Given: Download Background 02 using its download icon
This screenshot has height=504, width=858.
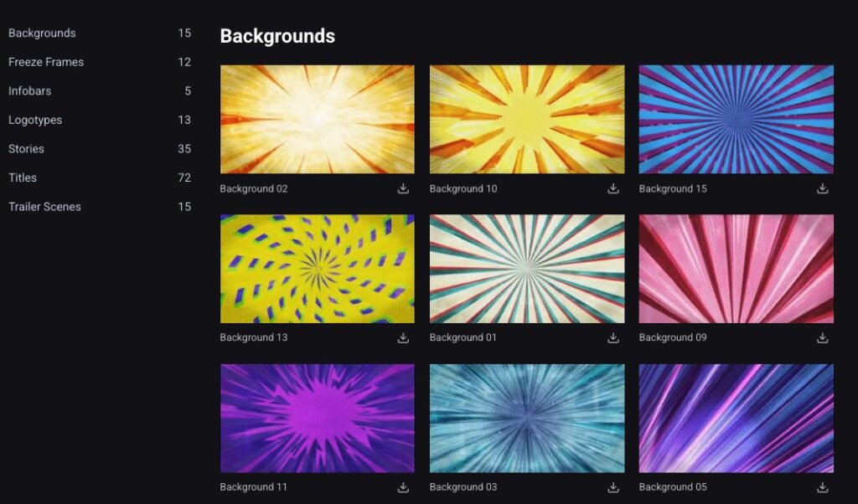Looking at the screenshot, I should [403, 188].
